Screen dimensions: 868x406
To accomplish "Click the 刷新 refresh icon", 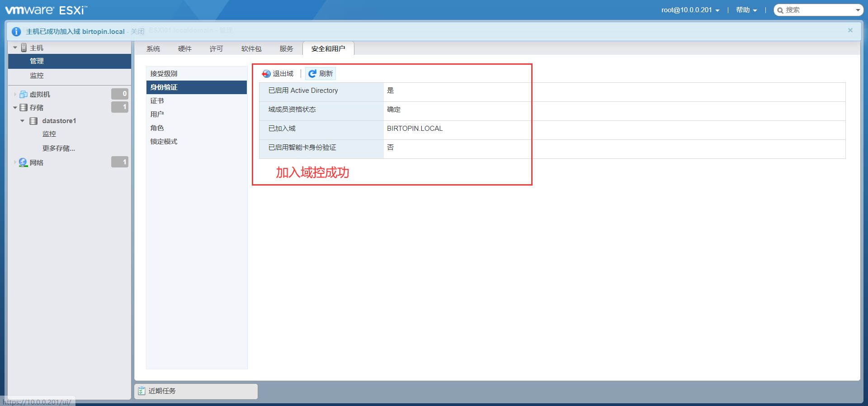I will (x=312, y=74).
